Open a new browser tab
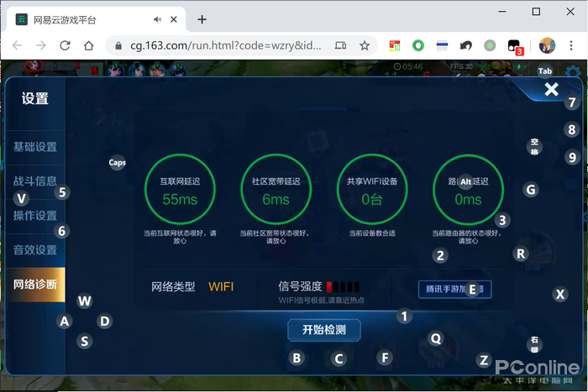The width and height of the screenshot is (588, 392). tap(202, 19)
